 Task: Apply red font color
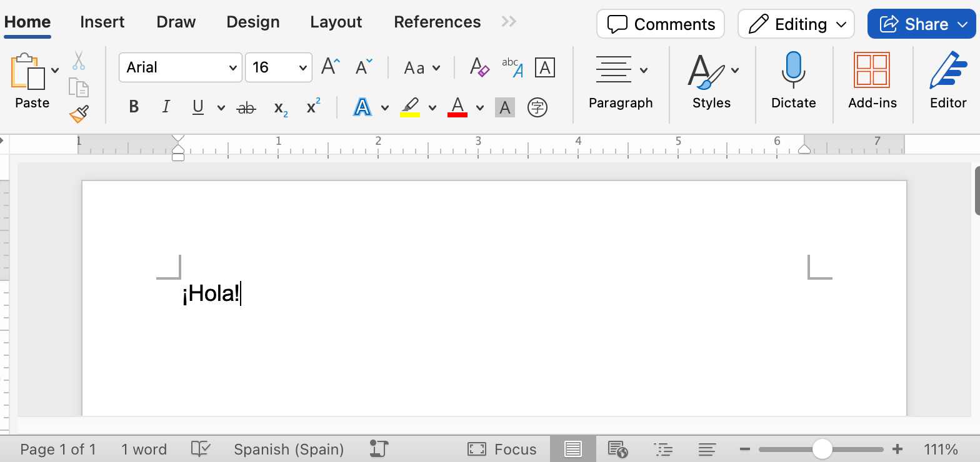point(457,107)
